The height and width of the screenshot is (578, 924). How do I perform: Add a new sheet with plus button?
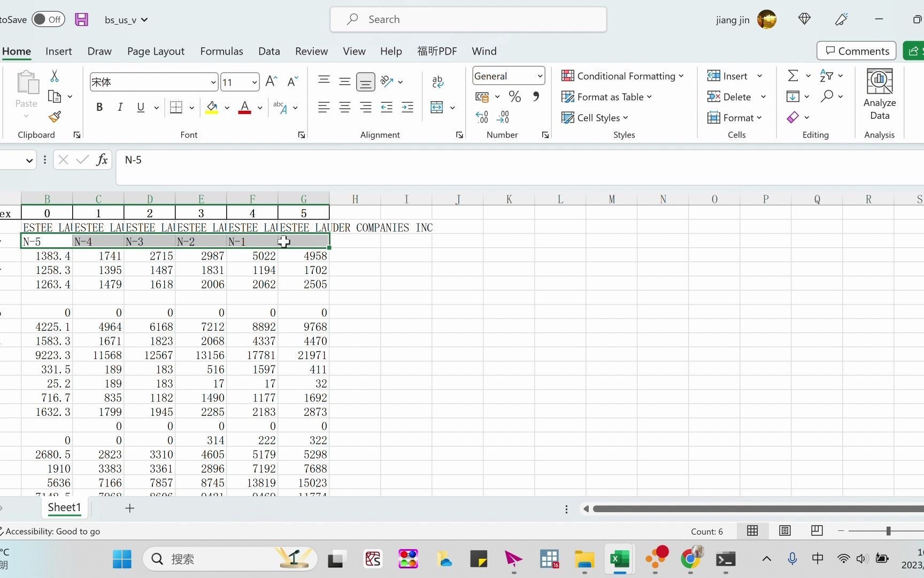click(x=129, y=508)
